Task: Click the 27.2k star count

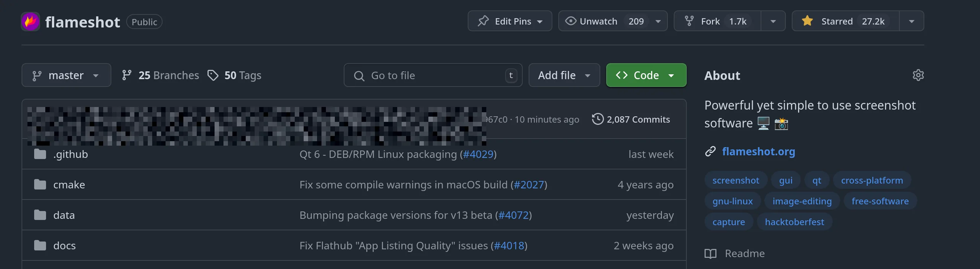Action: (873, 21)
